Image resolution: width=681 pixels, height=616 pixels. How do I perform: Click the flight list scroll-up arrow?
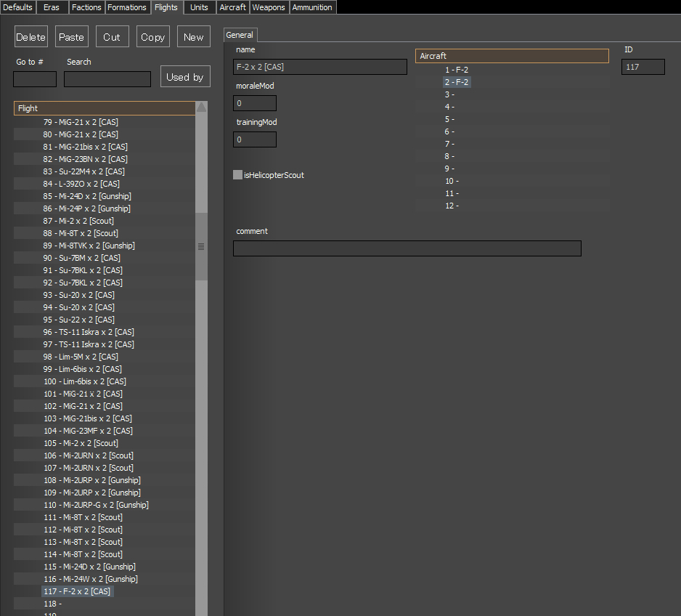202,108
